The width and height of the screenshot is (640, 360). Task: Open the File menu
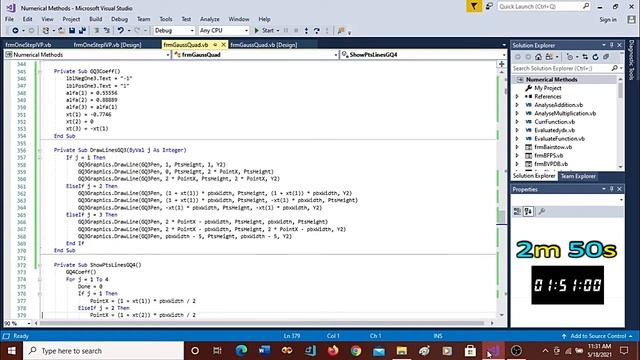9,19
